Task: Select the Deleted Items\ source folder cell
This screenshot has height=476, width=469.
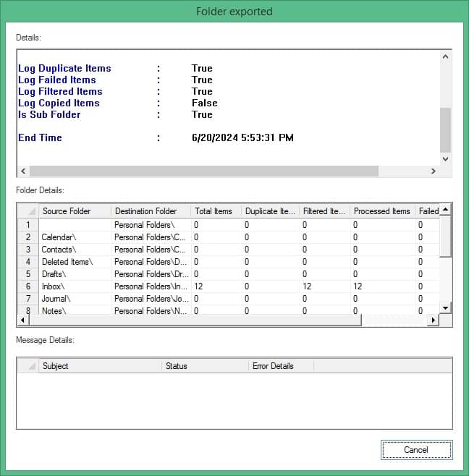Action: pyautogui.click(x=75, y=262)
